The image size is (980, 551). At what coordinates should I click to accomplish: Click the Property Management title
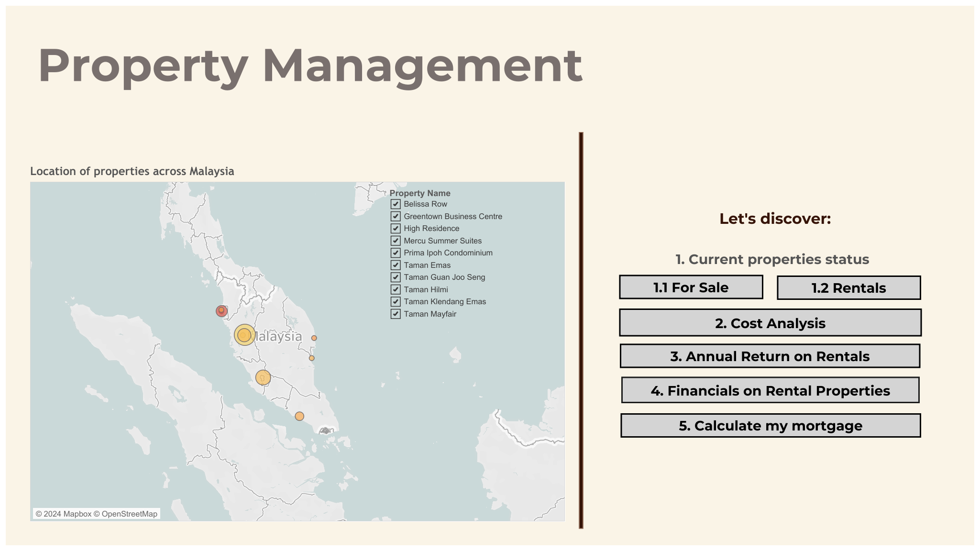coord(310,66)
